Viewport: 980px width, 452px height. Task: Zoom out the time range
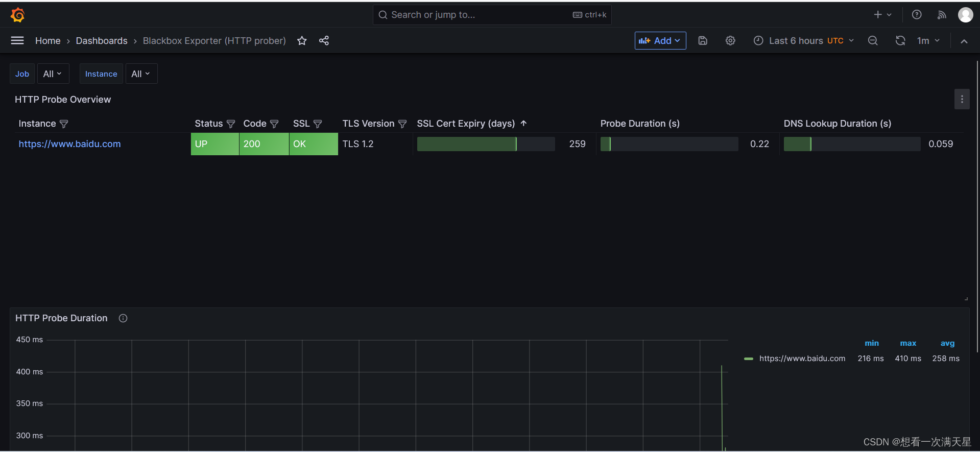tap(873, 40)
